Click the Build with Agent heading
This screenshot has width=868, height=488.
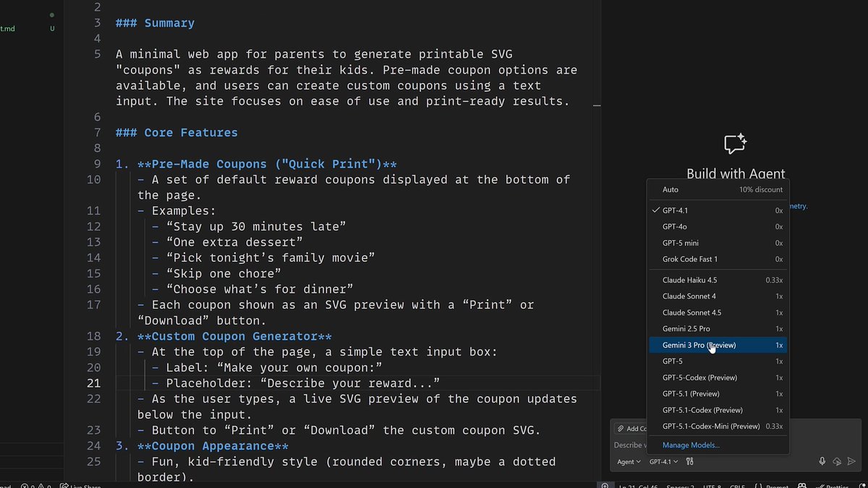736,174
